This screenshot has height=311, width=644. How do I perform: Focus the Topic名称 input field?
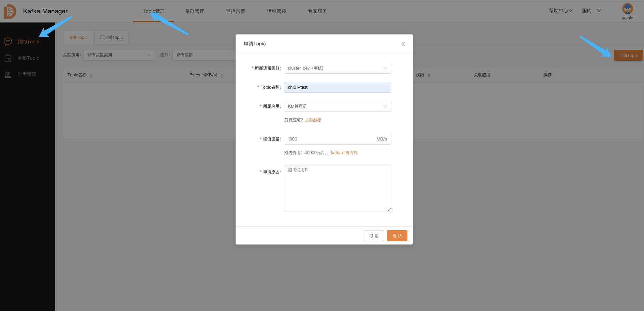coord(338,87)
